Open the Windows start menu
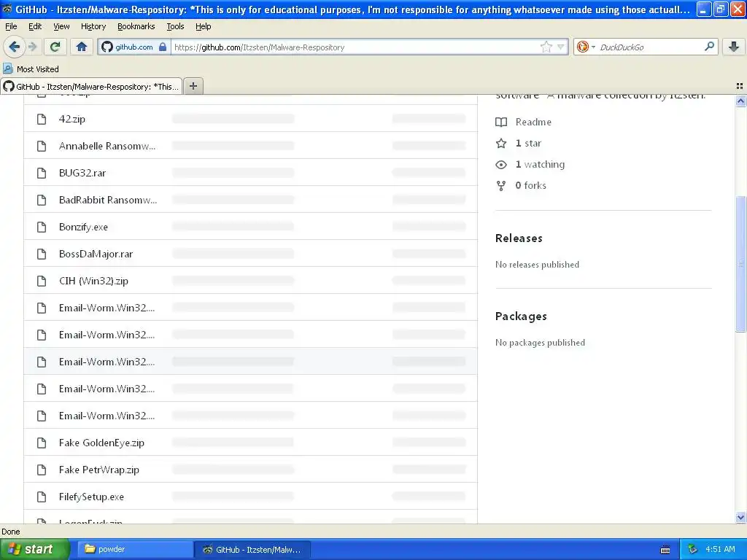The image size is (747, 560). [x=34, y=549]
